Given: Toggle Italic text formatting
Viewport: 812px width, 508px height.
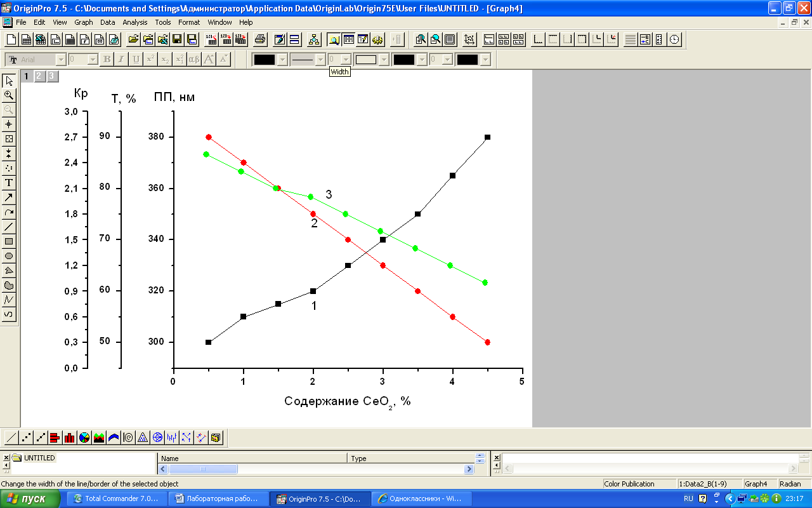Looking at the screenshot, I should click(x=121, y=59).
